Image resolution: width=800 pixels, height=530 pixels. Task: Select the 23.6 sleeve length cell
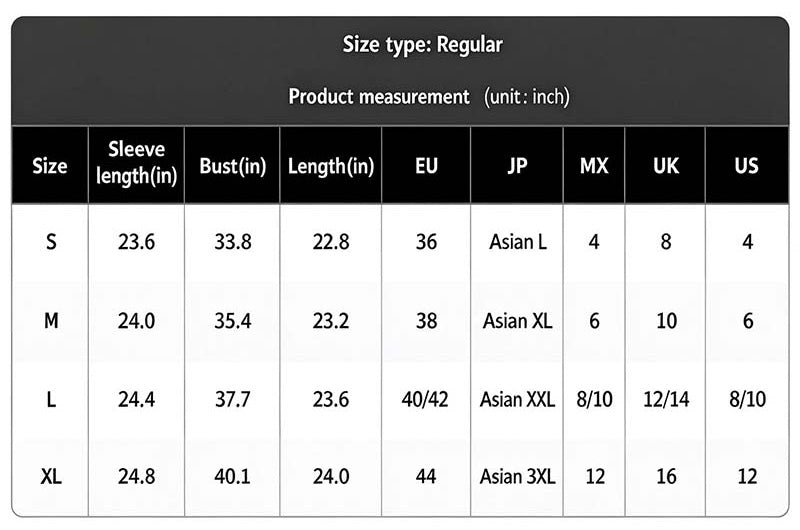[136, 242]
